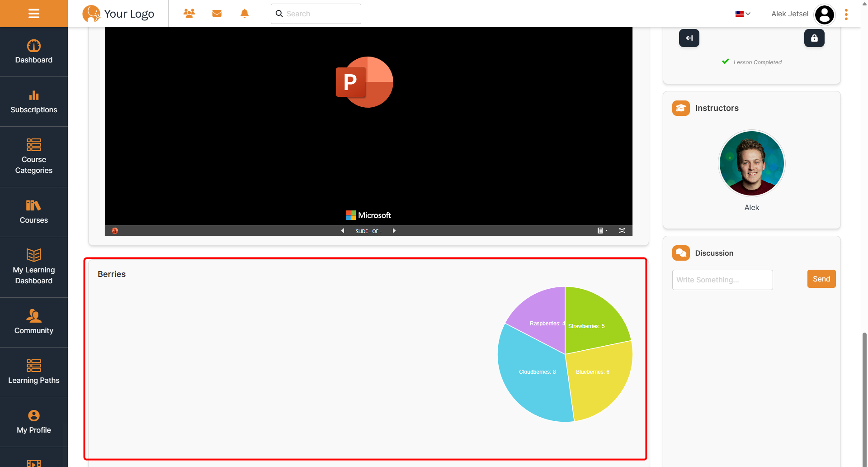
Task: Go to previous slide arrow
Action: pos(343,231)
